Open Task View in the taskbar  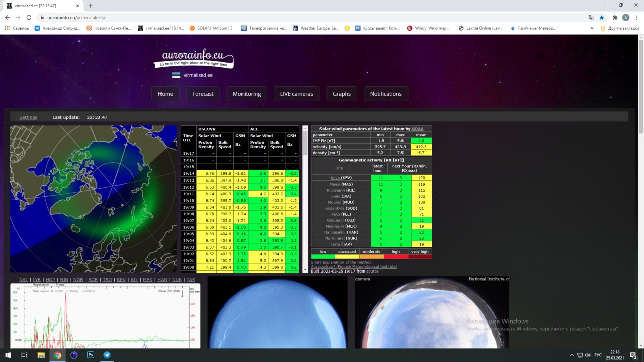(24, 355)
